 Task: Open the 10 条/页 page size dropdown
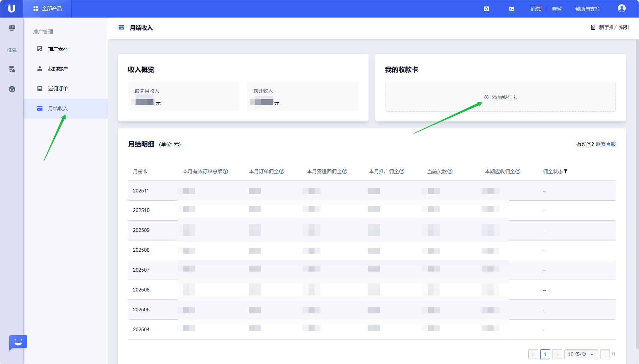(581, 354)
